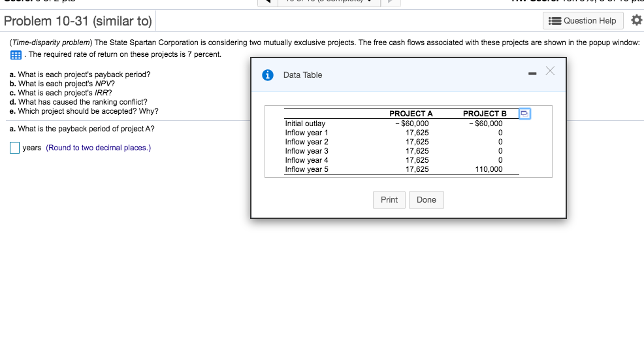Click question d about the ranking conflict
The width and height of the screenshot is (644, 349).
78,102
